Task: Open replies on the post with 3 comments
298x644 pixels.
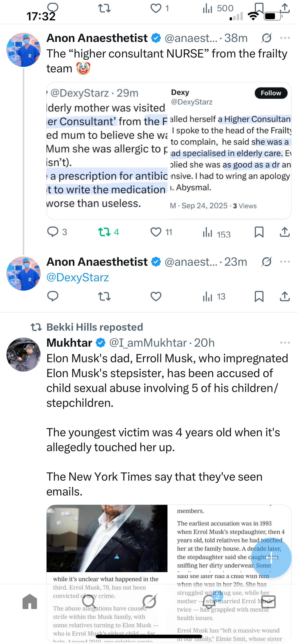Action: coord(53,232)
